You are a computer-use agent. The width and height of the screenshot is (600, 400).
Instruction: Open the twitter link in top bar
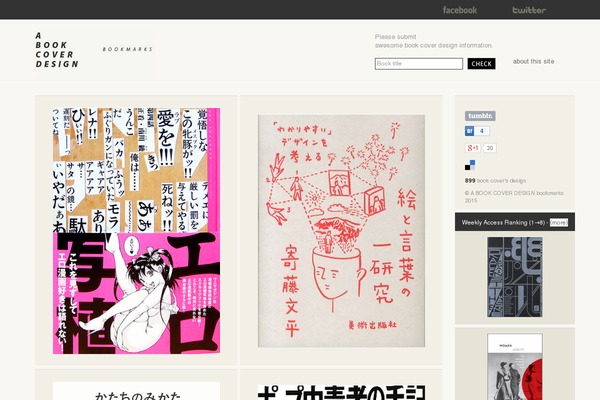[x=529, y=10]
